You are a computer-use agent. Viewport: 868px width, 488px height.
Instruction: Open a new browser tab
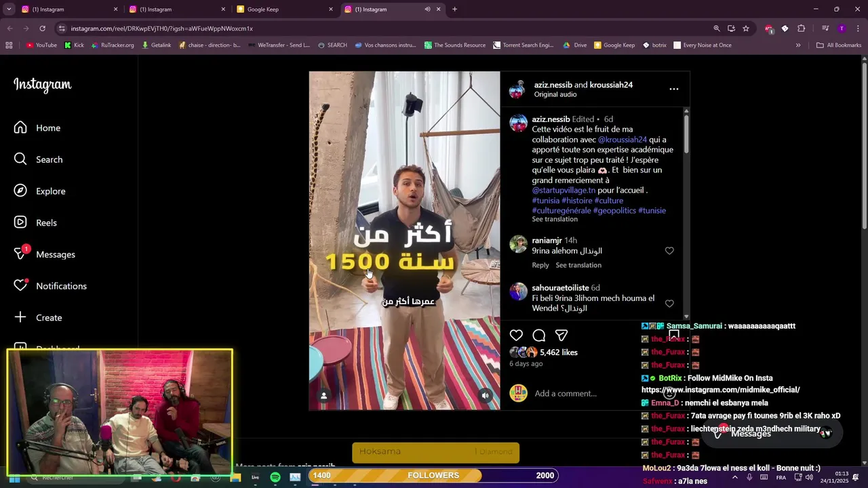click(x=454, y=9)
